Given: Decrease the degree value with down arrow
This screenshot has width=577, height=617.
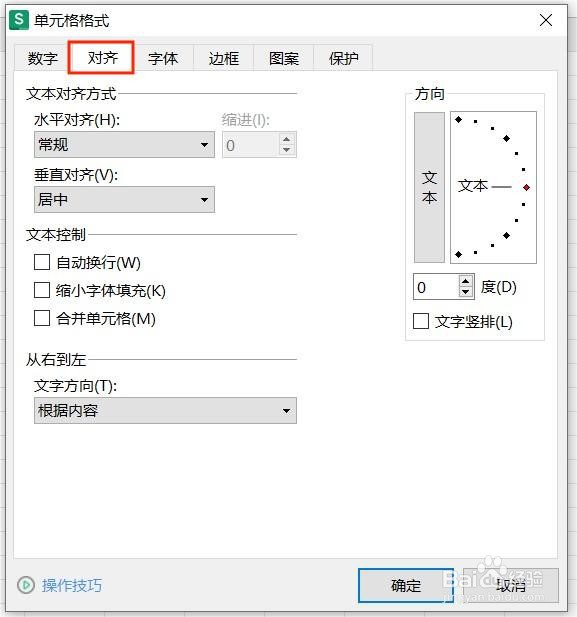Looking at the screenshot, I should tap(466, 292).
